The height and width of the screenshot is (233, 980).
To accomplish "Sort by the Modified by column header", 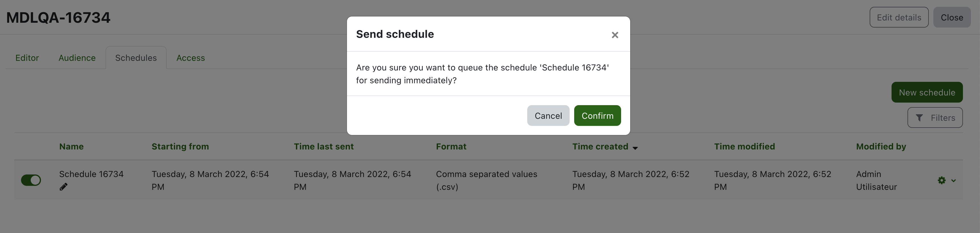I will [881, 146].
